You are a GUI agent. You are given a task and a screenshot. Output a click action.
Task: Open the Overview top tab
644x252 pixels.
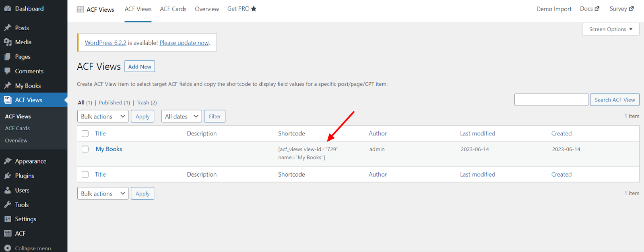pos(207,9)
